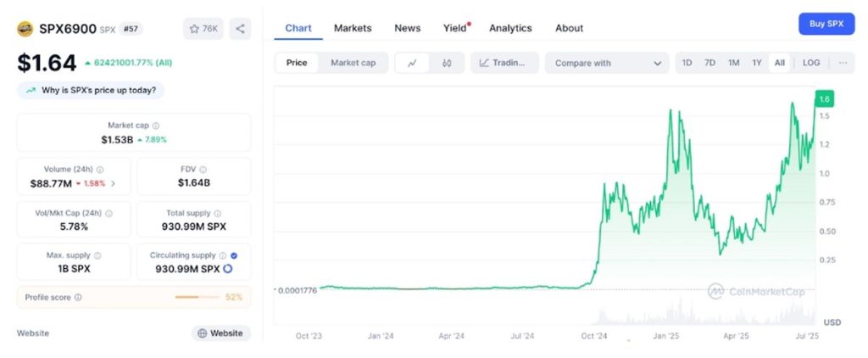Select the Market cap toggle

353,63
